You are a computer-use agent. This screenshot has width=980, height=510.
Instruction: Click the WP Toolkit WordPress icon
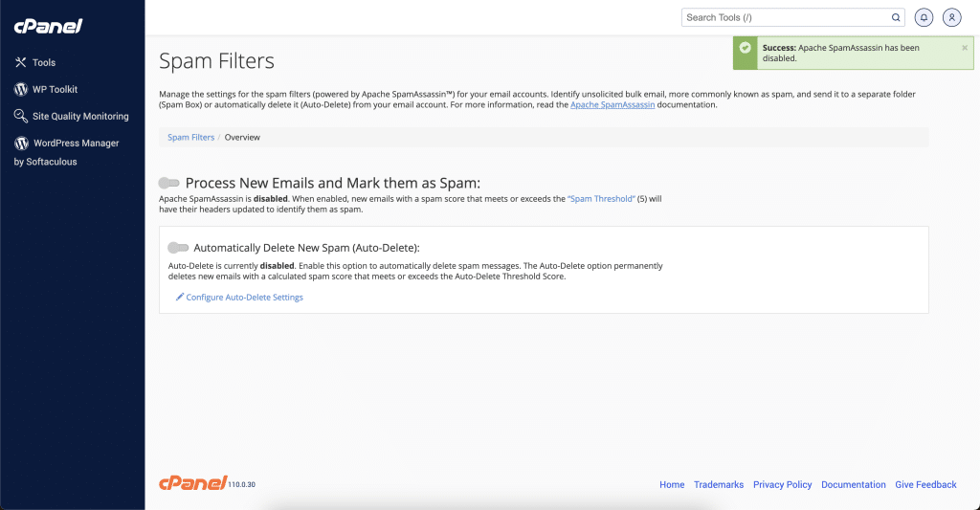(x=21, y=89)
